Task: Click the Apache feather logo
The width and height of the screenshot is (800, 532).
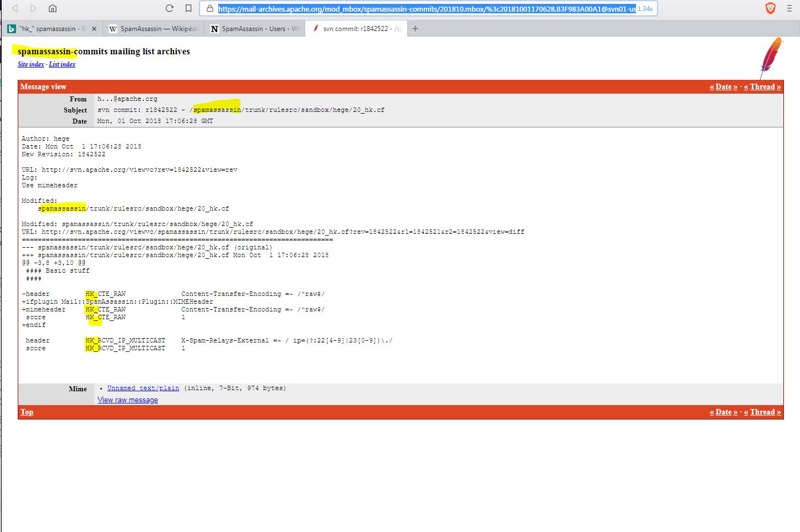Action: click(x=771, y=58)
